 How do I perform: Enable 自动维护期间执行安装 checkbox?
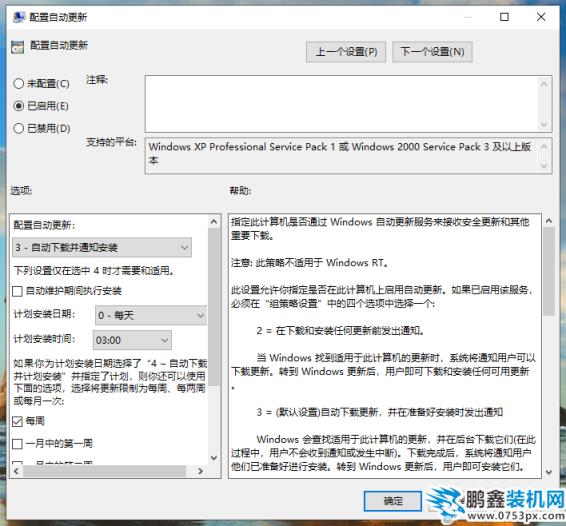17,291
